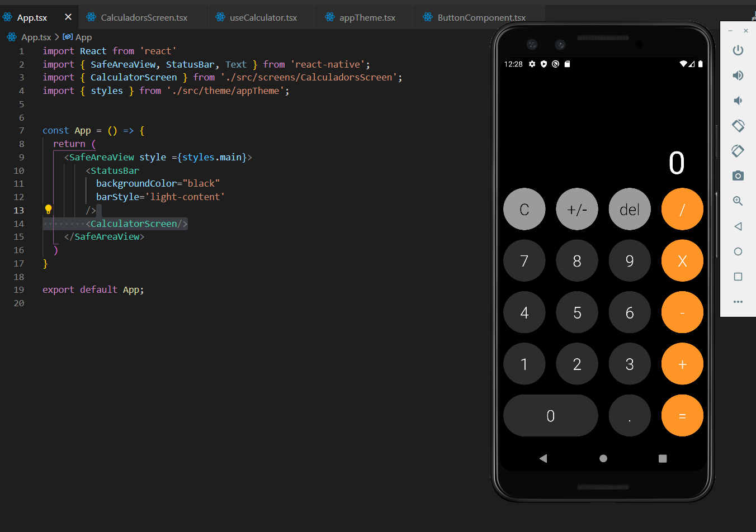Tap the Android back navigation icon

[x=543, y=458]
